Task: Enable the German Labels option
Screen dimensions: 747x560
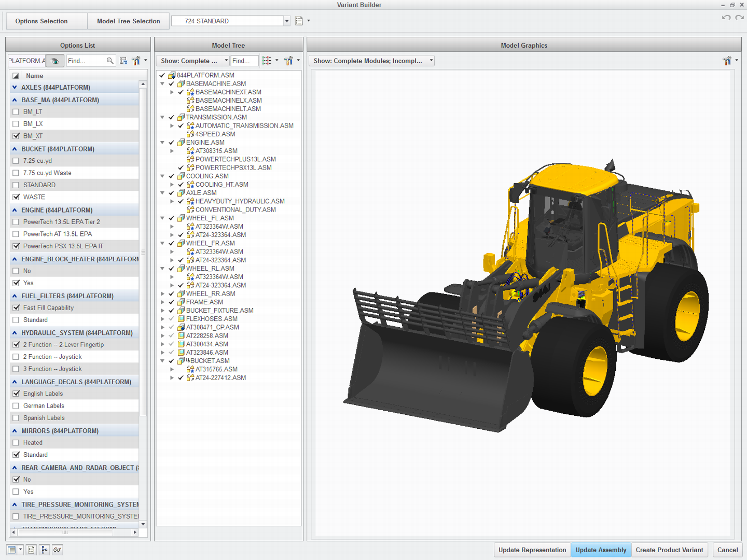Action: click(x=16, y=405)
